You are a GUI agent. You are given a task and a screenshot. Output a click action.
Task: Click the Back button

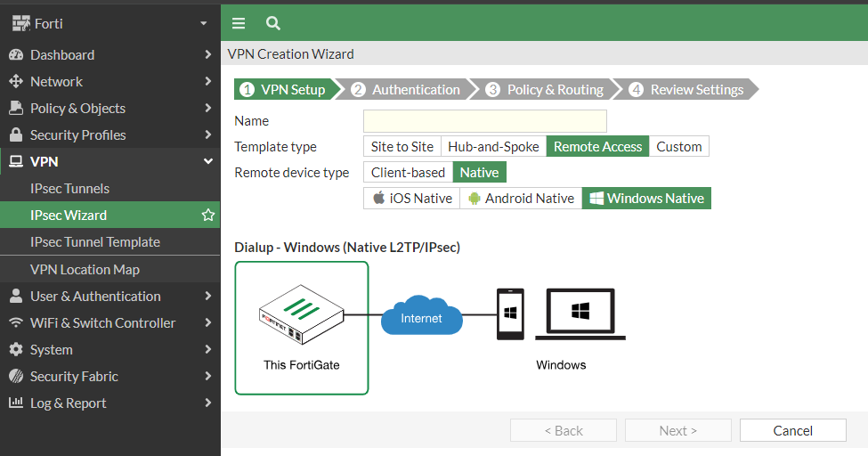(x=564, y=430)
